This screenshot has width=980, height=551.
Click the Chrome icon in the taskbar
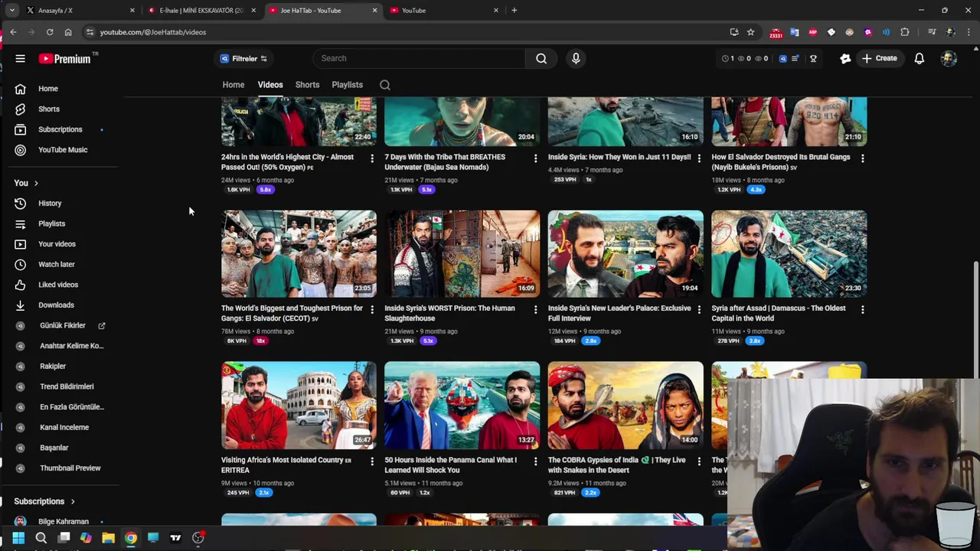(131, 538)
